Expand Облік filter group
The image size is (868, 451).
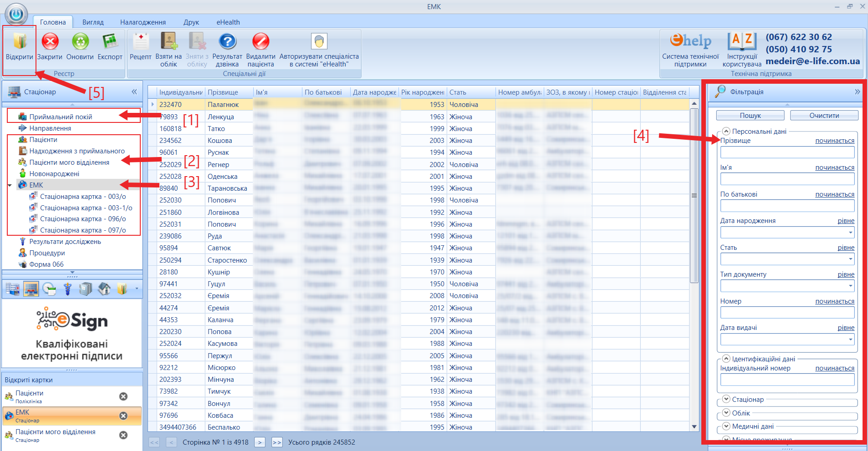(726, 413)
